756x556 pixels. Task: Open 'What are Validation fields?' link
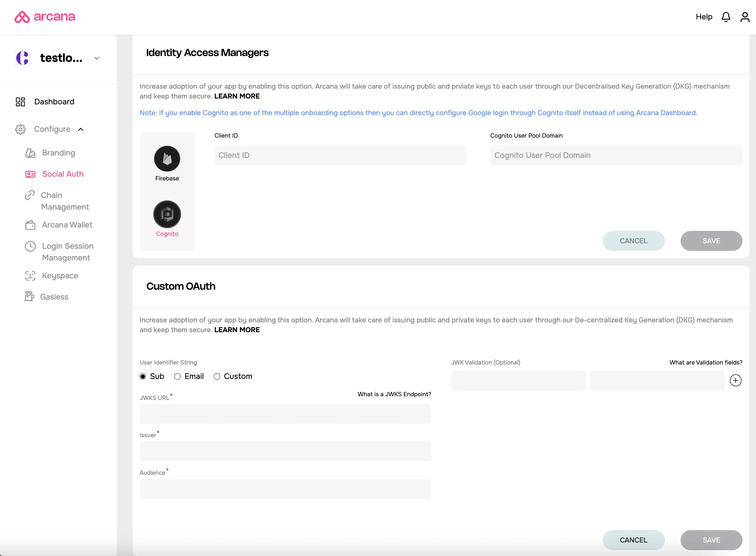point(706,362)
